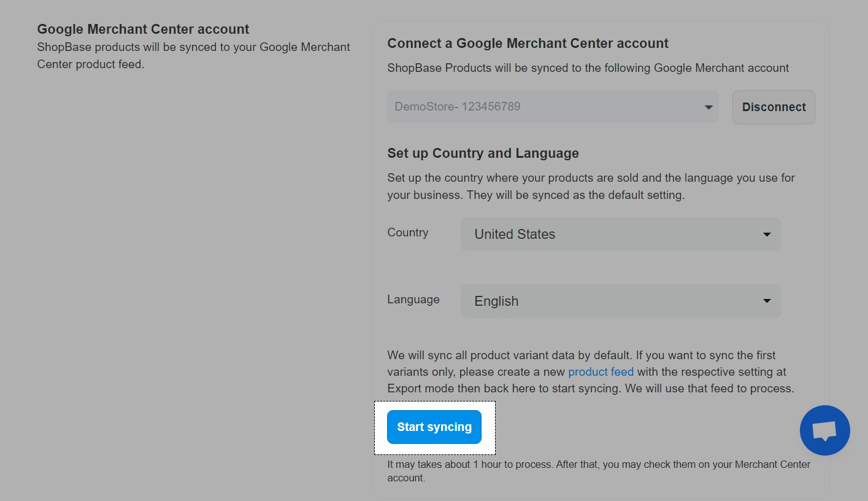Click 'Connect a Google Merchant Center account' heading
This screenshot has width=868, height=501.
pos(528,44)
